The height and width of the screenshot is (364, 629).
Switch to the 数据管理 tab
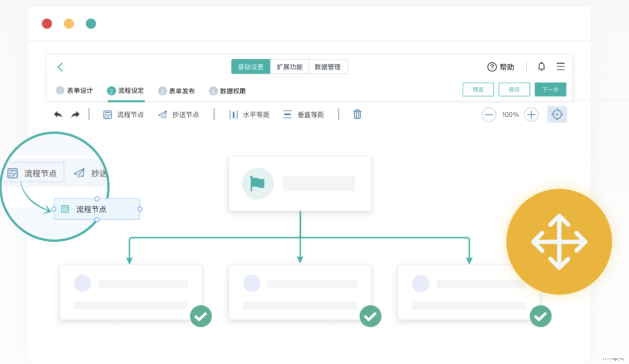pyautogui.click(x=328, y=67)
